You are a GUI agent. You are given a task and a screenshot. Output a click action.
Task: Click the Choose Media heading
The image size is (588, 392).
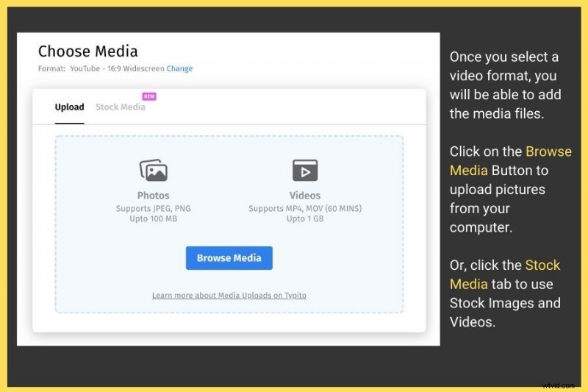coord(87,51)
